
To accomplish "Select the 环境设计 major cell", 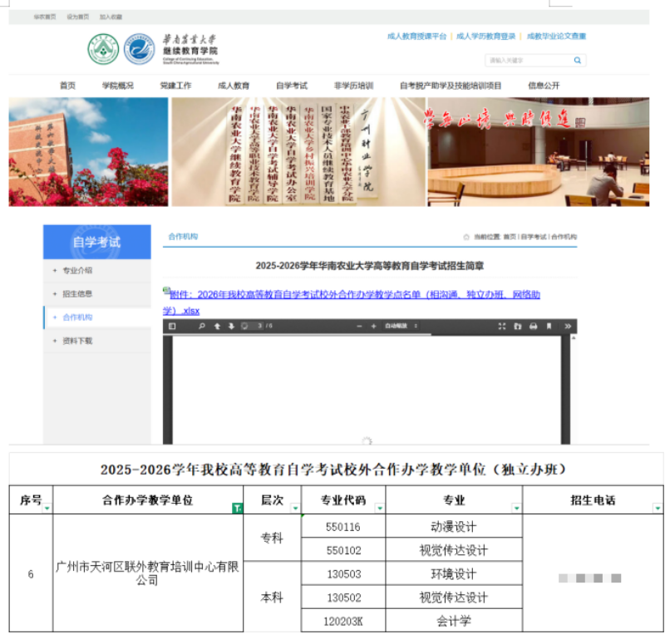I will click(454, 574).
